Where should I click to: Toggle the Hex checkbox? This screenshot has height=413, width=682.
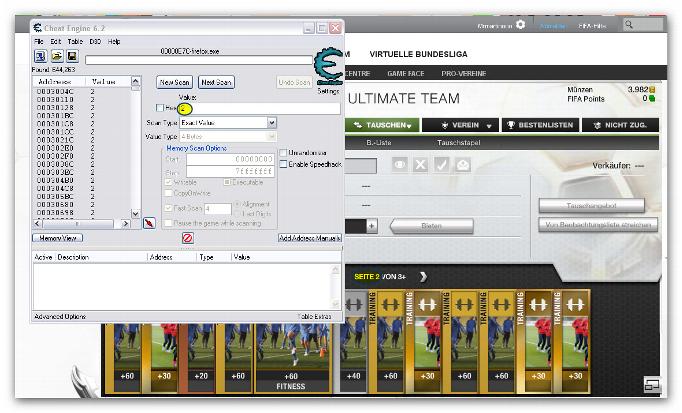[x=160, y=107]
